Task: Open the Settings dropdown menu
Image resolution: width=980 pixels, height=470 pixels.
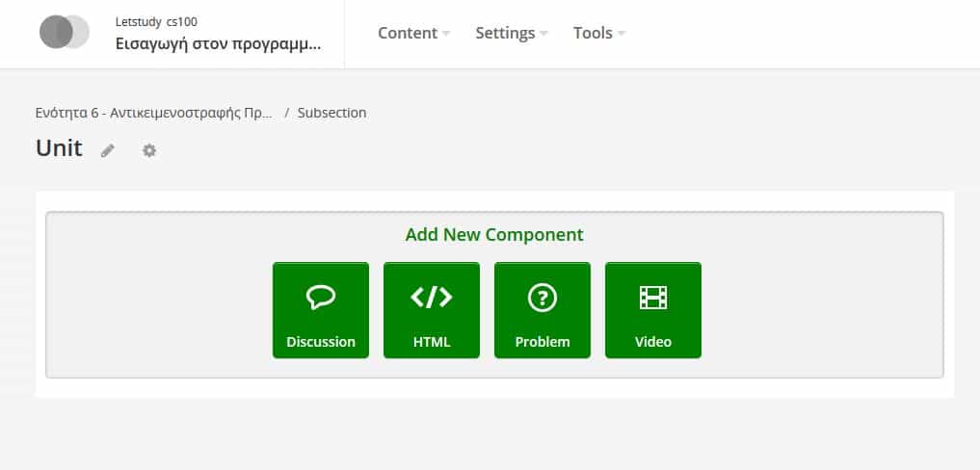Action: pos(512,33)
